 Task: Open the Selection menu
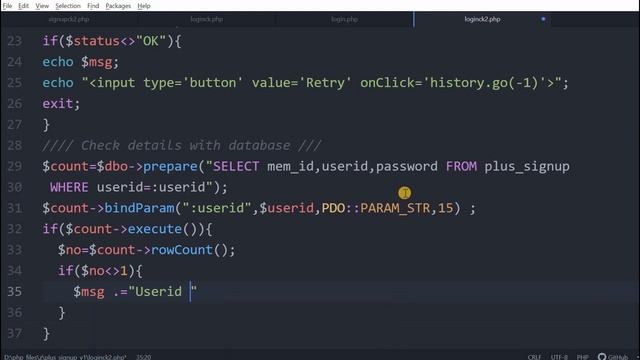(x=68, y=6)
